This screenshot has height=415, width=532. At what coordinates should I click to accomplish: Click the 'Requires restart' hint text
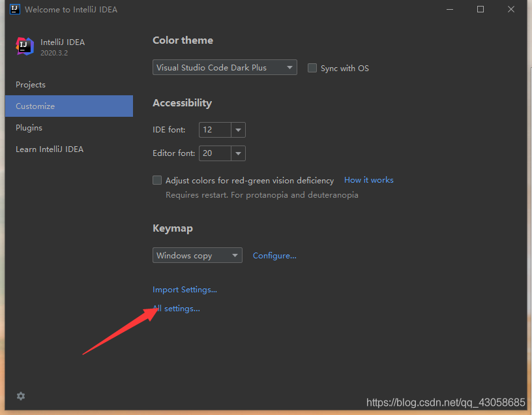pyautogui.click(x=261, y=195)
